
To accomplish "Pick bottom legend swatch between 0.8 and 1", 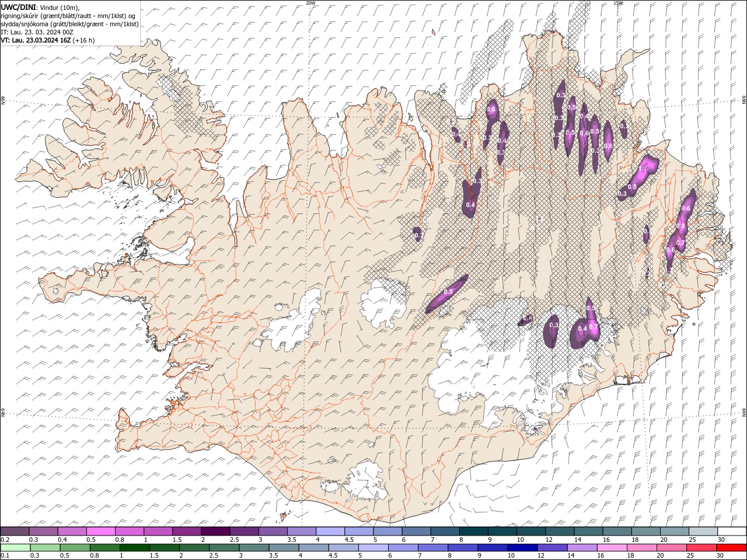I will [x=104, y=548].
